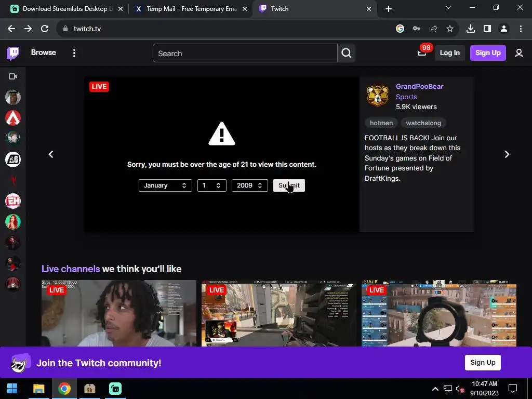Show previous featured stream with left arrow

point(51,154)
